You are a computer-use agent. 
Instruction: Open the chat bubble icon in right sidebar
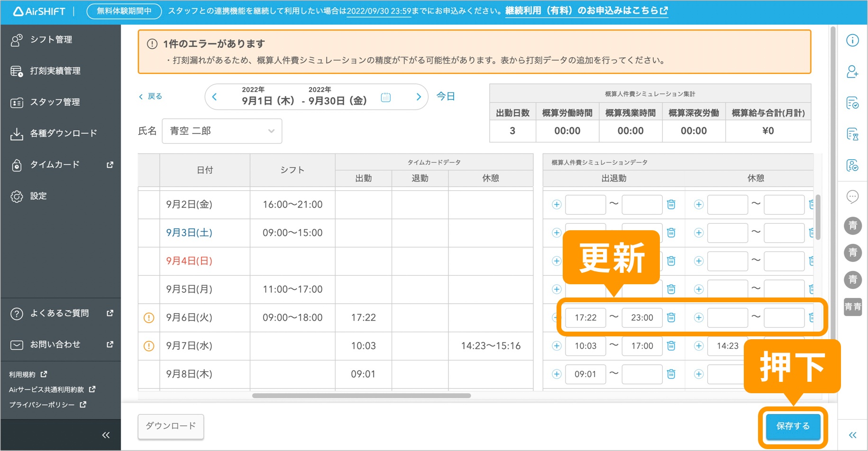pos(852,196)
